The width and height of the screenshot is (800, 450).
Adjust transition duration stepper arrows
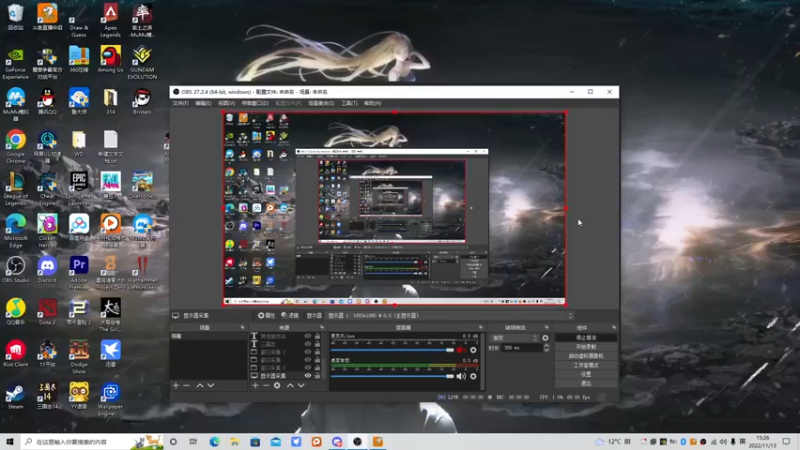pyautogui.click(x=546, y=348)
